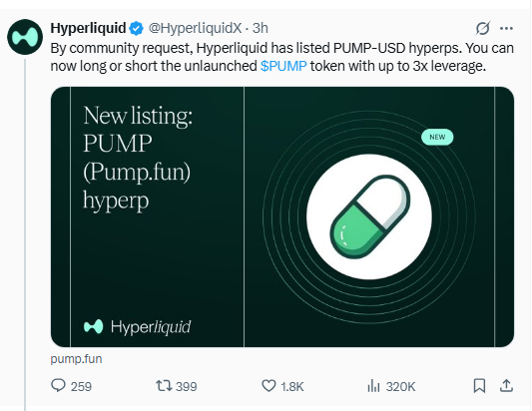Viewport: 532px width, 411px height.
Task: Bookmark the Hyperliquid tweet
Action: (x=479, y=386)
